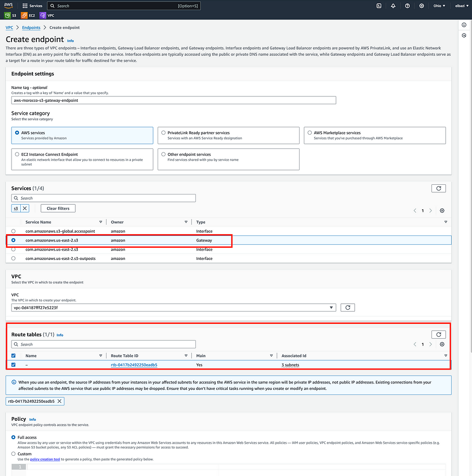Go to previous page of Route tables
The image size is (472, 476).
tap(414, 344)
